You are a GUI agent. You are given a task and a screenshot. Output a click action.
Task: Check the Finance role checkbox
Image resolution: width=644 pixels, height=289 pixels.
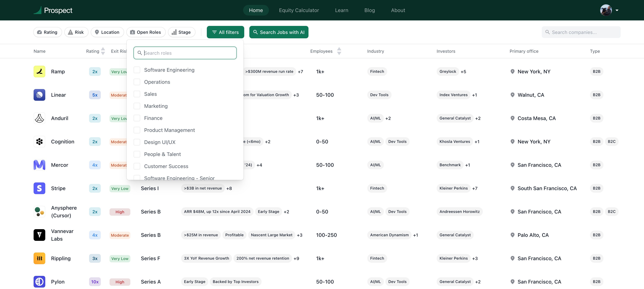pos(137,118)
